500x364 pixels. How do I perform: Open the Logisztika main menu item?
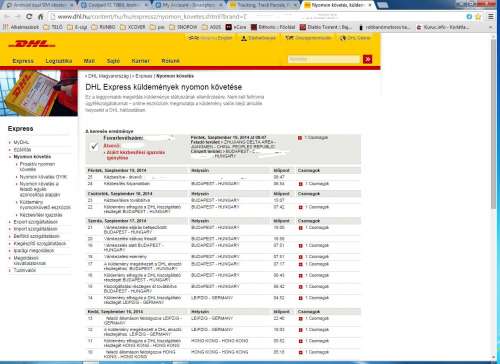pos(59,61)
